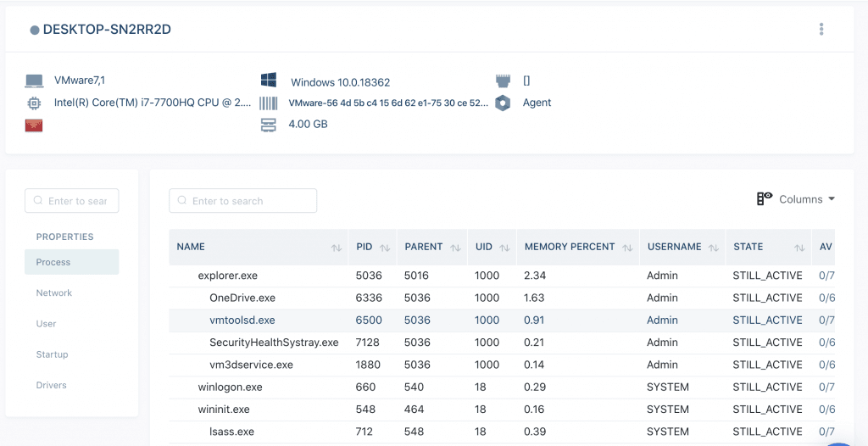Click the Windows logo icon

pyautogui.click(x=269, y=81)
